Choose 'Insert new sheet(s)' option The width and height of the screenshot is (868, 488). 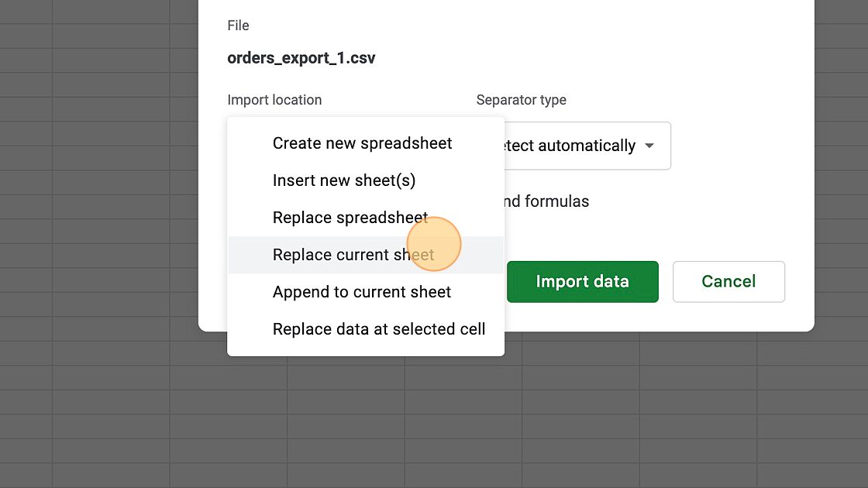(344, 180)
